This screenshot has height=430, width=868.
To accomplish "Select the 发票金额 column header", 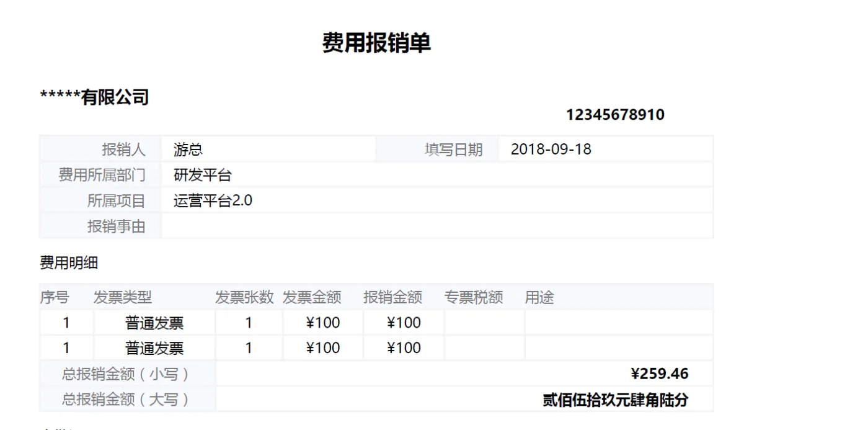I will 312,298.
